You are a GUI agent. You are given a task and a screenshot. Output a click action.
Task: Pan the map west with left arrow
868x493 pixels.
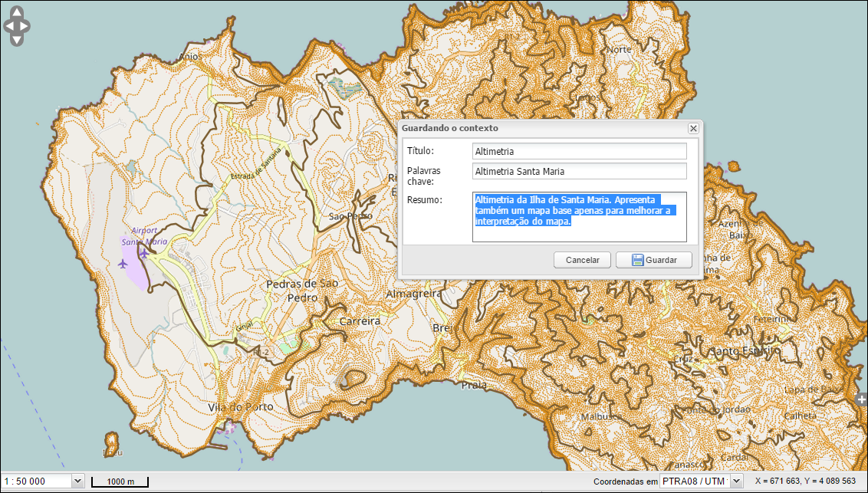(x=8, y=26)
